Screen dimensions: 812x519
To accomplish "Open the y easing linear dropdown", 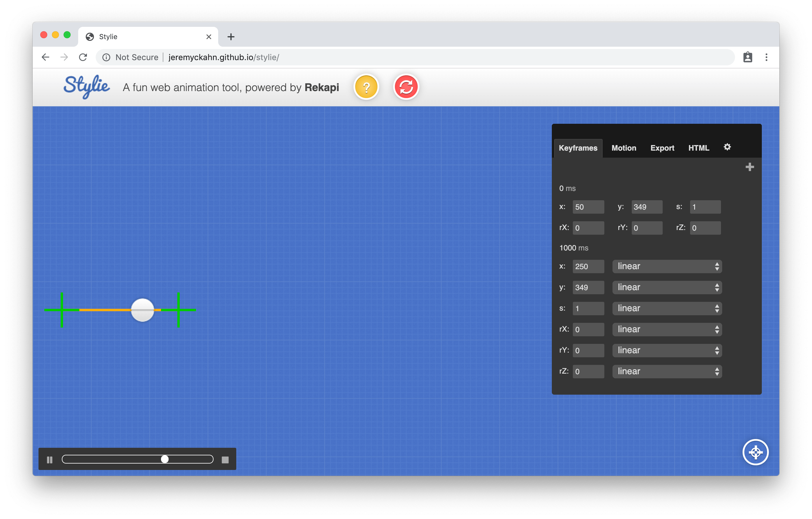I will [x=667, y=287].
